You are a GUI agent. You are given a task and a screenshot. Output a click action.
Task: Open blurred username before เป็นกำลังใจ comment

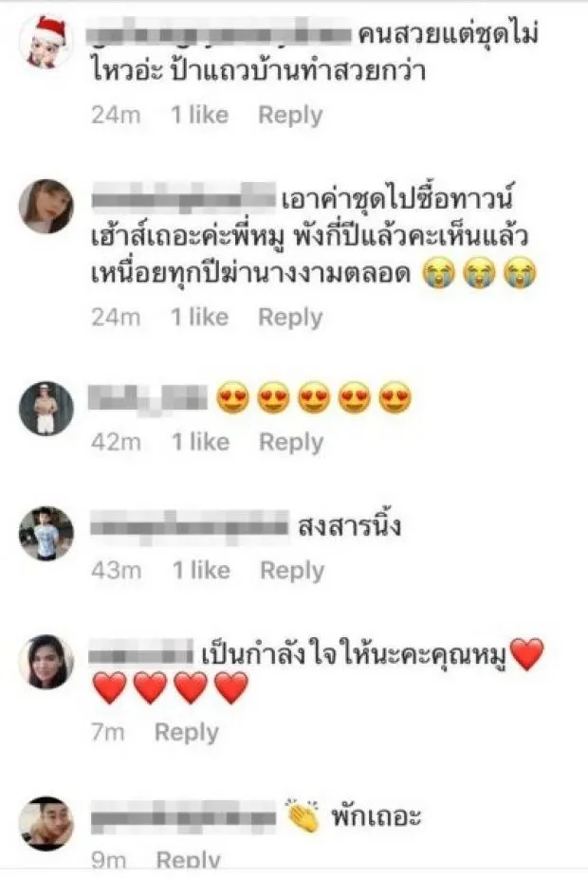141,655
